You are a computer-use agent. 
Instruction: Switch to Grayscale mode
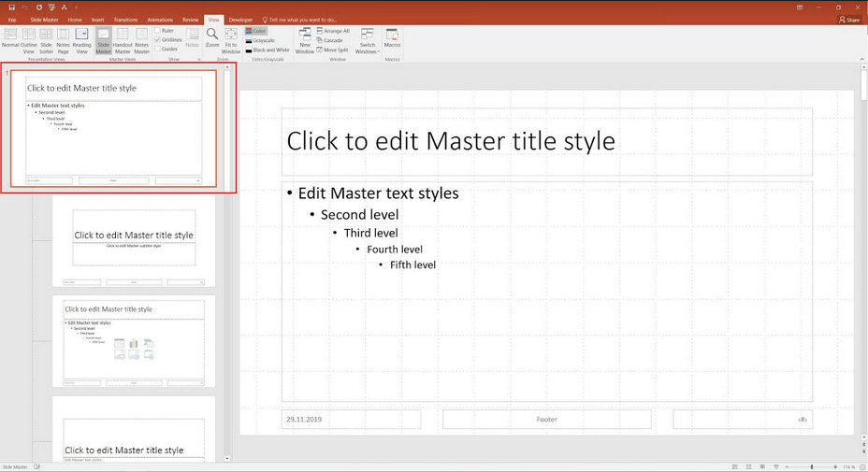click(260, 40)
